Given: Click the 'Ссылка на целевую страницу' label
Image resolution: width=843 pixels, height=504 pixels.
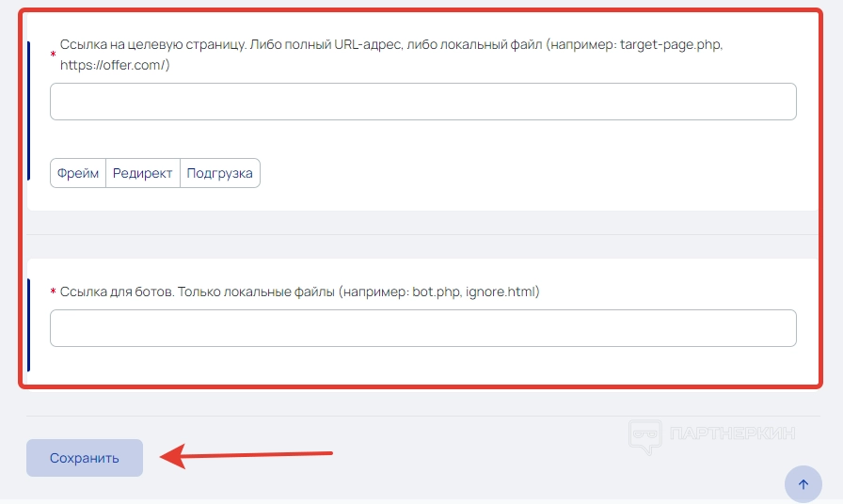Looking at the screenshot, I should [x=151, y=45].
